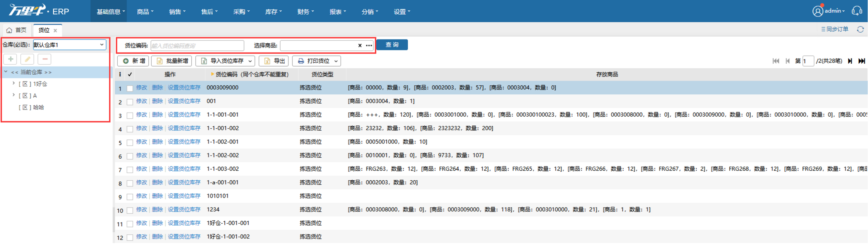
Task: Open the 售后 menu
Action: click(x=209, y=12)
